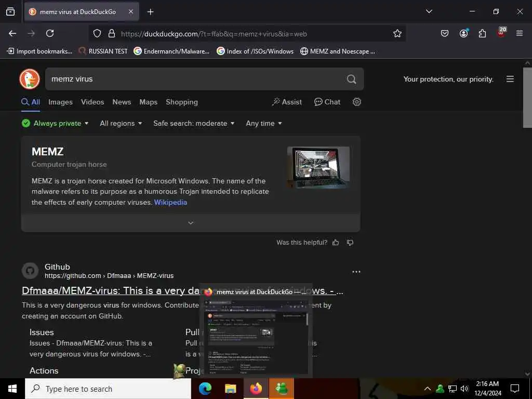
Task: Expand the MEMZ info box chevron
Action: tap(191, 223)
